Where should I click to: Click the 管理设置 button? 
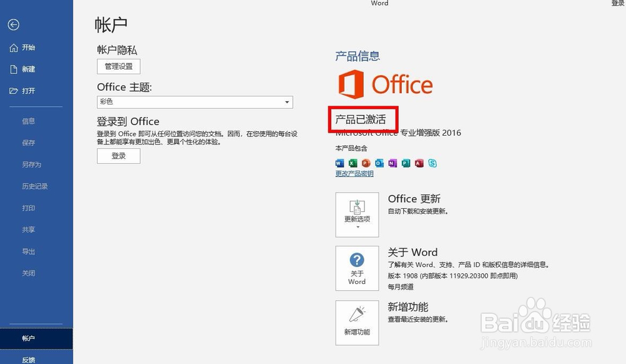(118, 66)
